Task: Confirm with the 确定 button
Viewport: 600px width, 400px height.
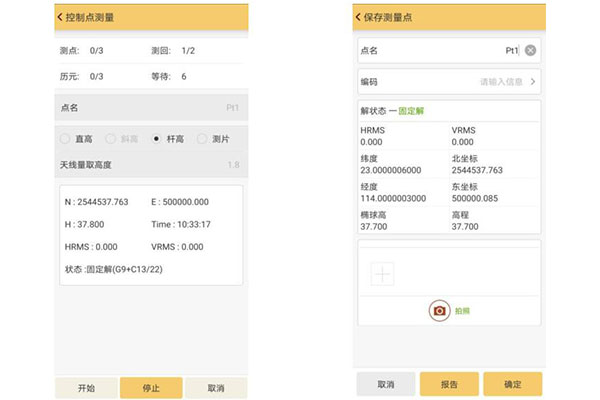Action: pyautogui.click(x=512, y=384)
